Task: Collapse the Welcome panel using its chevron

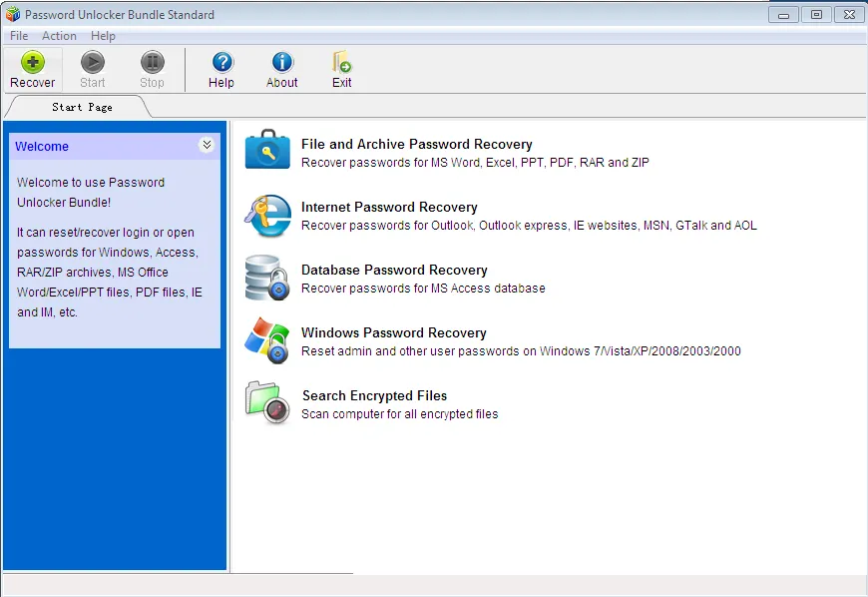Action: [208, 145]
